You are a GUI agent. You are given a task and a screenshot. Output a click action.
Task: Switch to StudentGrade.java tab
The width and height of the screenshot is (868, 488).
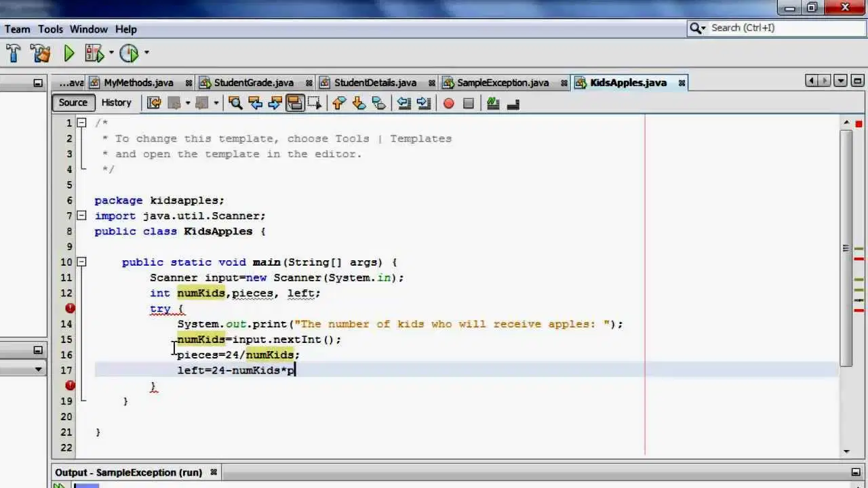253,83
